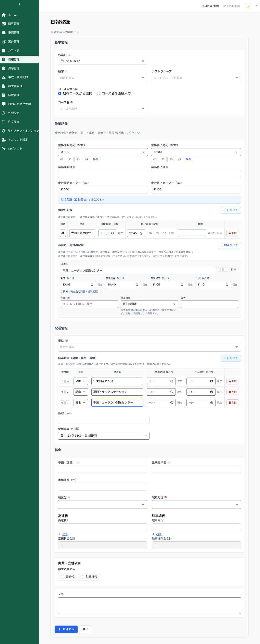This screenshot has height=644, width=260.
Task: Click 地点を追加 button
Action: pyautogui.click(x=229, y=246)
